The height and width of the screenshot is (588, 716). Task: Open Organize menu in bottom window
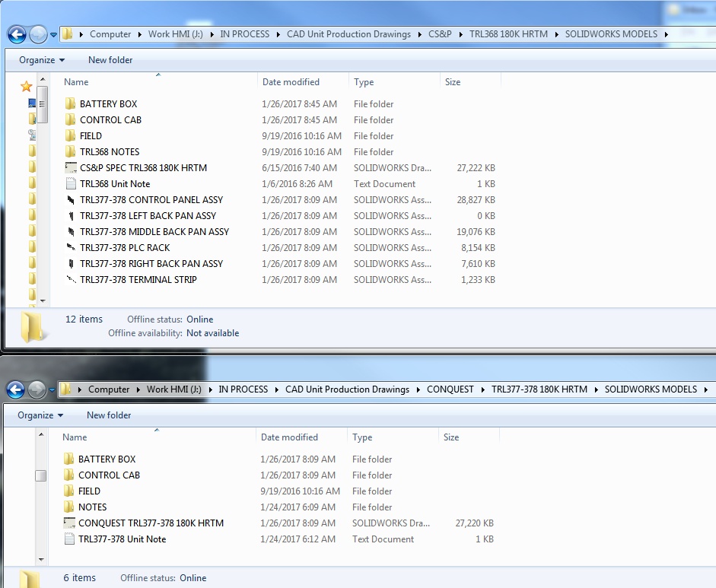click(40, 415)
